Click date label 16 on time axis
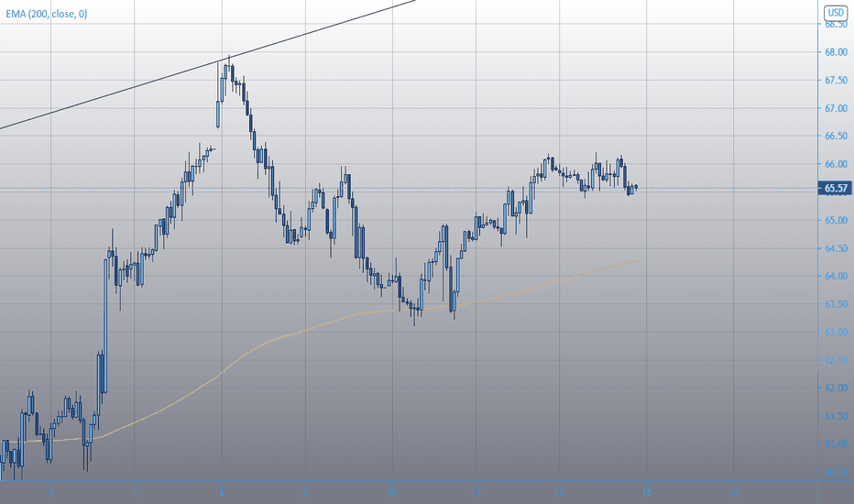 pyautogui.click(x=734, y=492)
